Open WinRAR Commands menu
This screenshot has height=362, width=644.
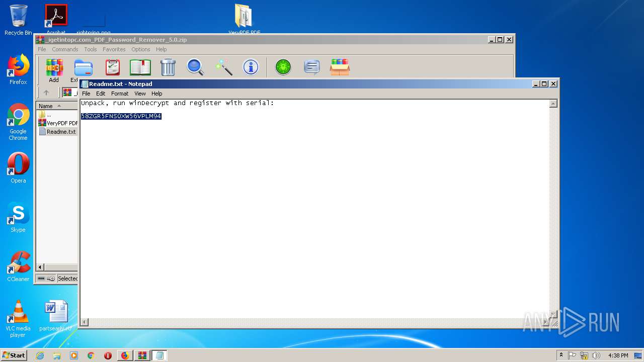click(x=65, y=49)
